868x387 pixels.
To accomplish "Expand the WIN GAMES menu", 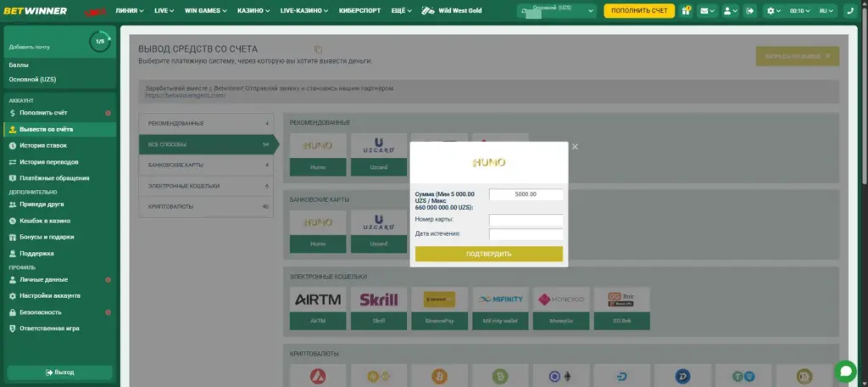I will (x=205, y=10).
